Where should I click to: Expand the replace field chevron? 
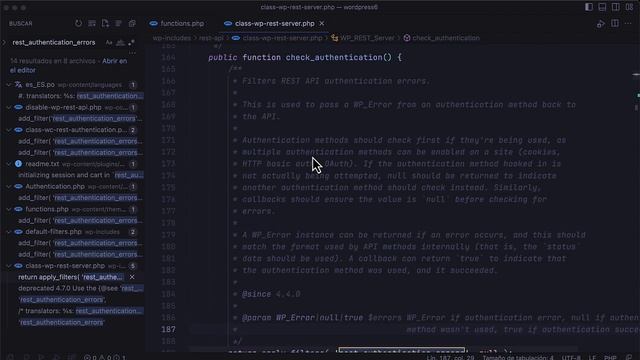4,42
